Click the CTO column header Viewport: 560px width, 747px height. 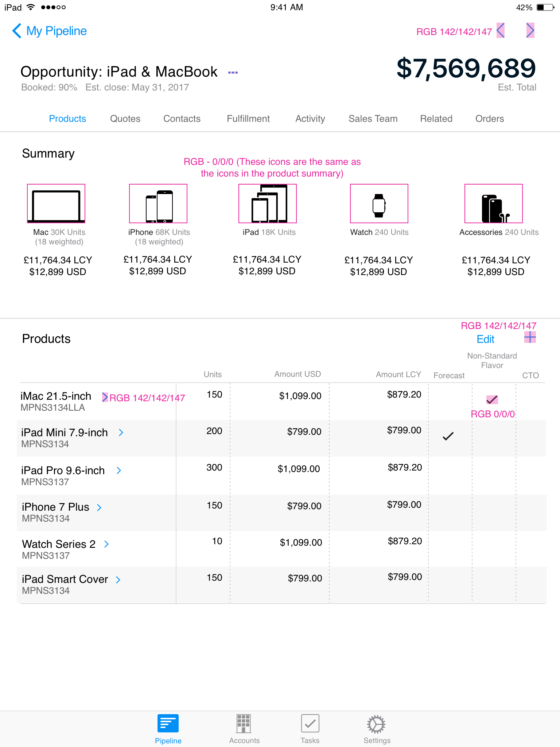(x=530, y=376)
